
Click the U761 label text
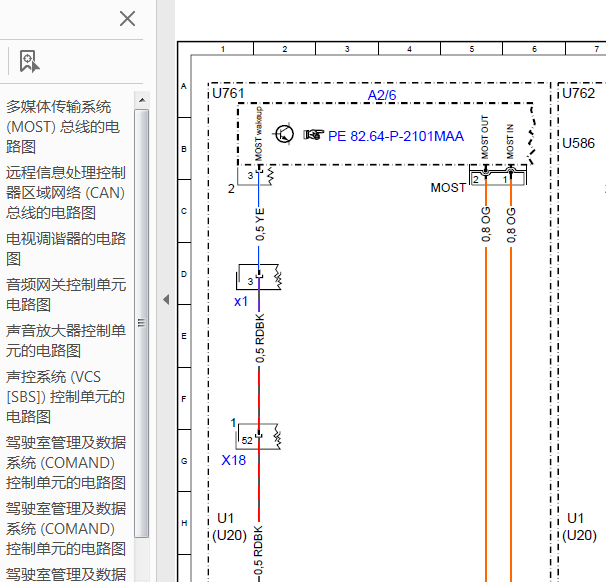(228, 93)
